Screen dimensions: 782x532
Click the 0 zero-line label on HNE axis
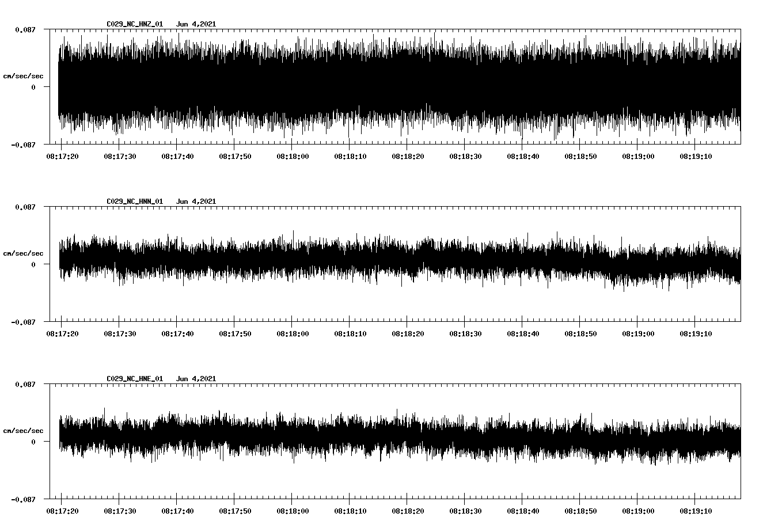33,442
